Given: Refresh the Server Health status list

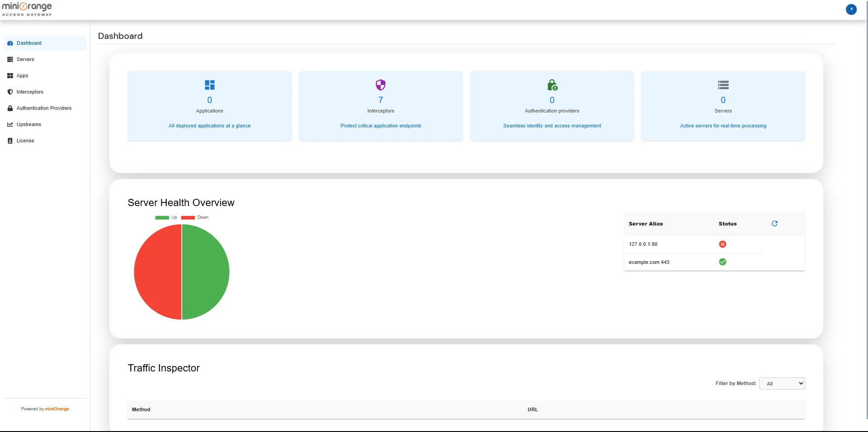Looking at the screenshot, I should pos(775,223).
